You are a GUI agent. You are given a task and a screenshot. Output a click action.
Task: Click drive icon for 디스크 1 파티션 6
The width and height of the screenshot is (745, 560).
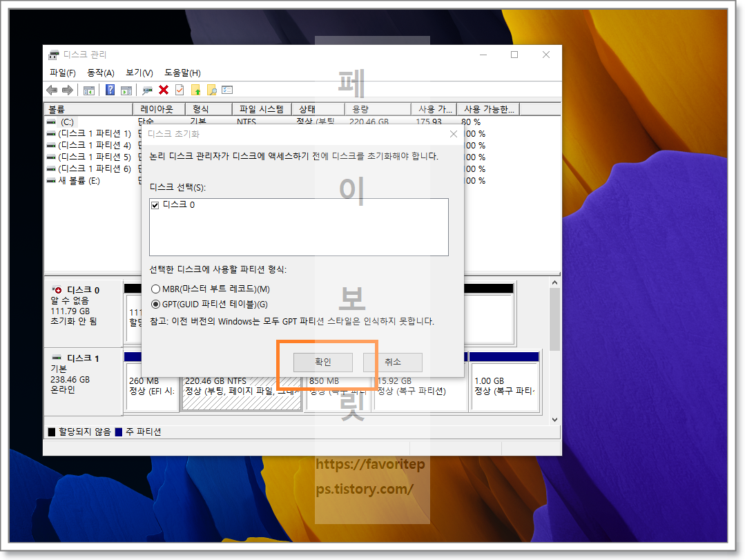[51, 168]
